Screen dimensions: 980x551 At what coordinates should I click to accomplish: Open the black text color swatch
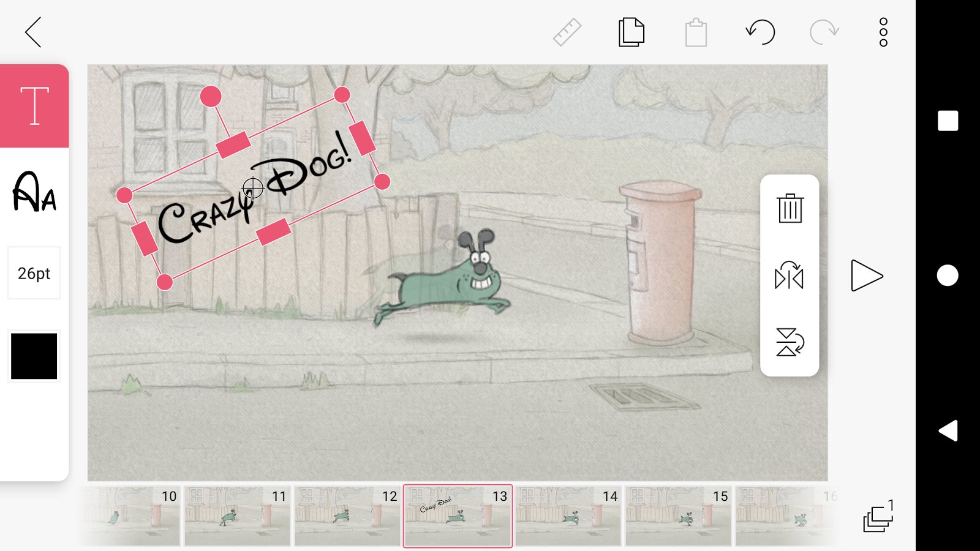(x=34, y=356)
